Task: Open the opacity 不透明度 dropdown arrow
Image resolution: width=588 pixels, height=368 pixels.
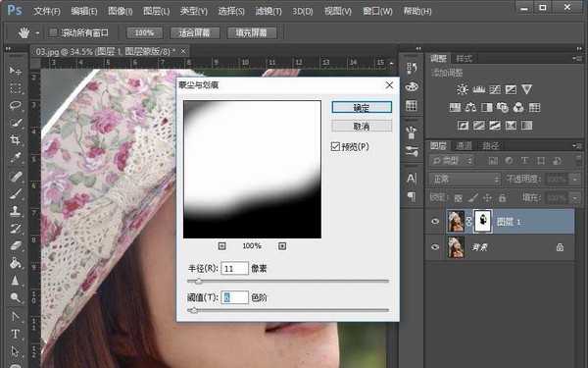Action: (x=575, y=179)
